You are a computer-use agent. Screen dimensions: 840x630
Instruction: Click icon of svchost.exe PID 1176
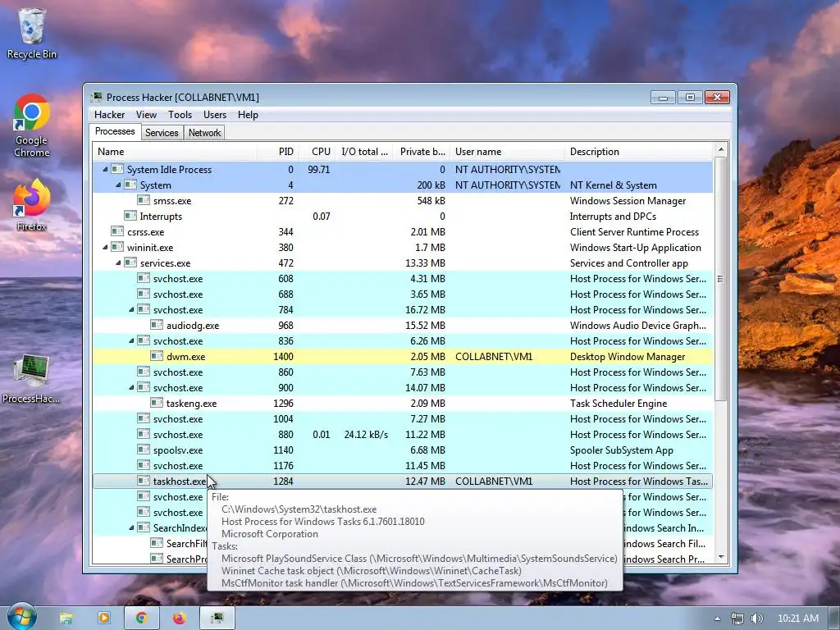click(143, 465)
